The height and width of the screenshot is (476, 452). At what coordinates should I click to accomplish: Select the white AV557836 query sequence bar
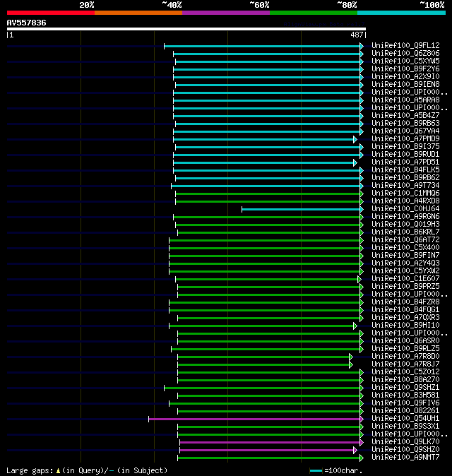[x=186, y=29]
